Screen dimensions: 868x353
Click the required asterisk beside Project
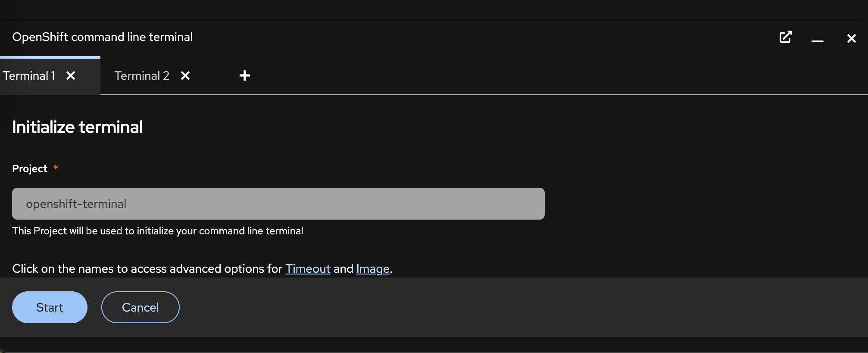pos(56,167)
